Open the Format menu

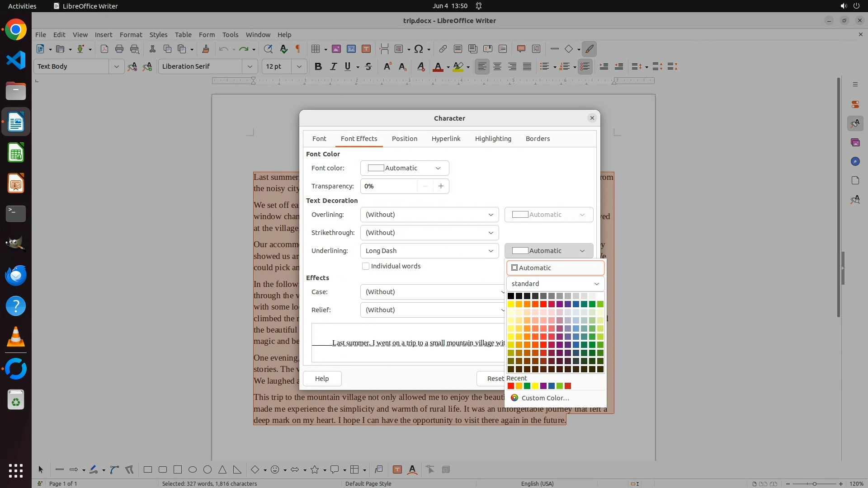[131, 35]
